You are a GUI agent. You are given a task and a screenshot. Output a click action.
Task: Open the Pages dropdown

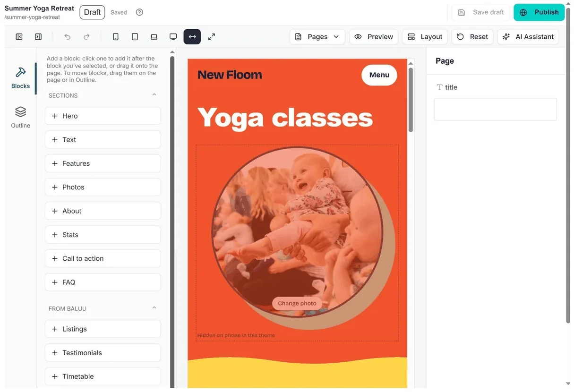317,37
